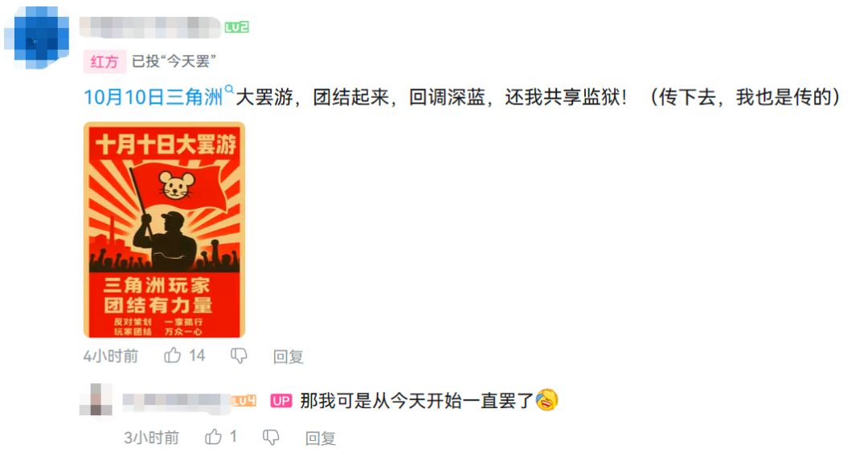
Task: Like the UP reply with thumbs-up
Action: point(213,438)
